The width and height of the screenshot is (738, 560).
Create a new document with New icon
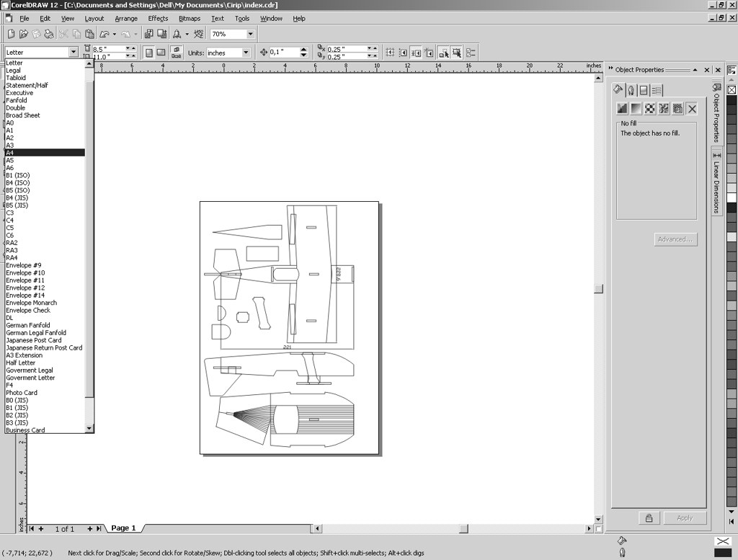(x=12, y=34)
